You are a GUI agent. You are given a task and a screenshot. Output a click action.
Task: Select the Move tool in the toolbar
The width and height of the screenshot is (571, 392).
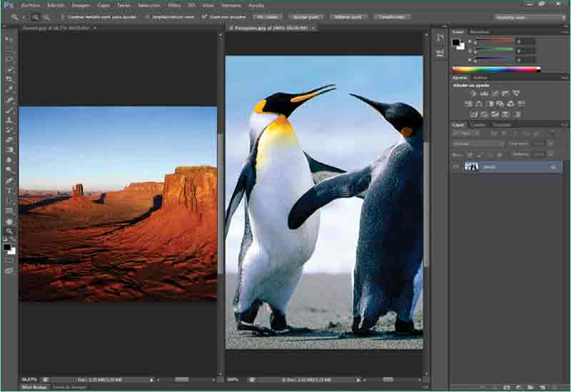(9, 39)
